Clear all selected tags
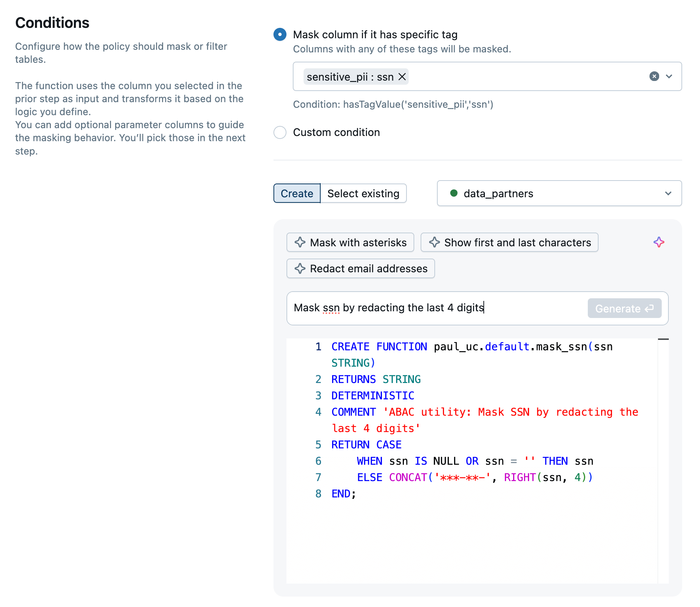700x607 pixels. [654, 76]
